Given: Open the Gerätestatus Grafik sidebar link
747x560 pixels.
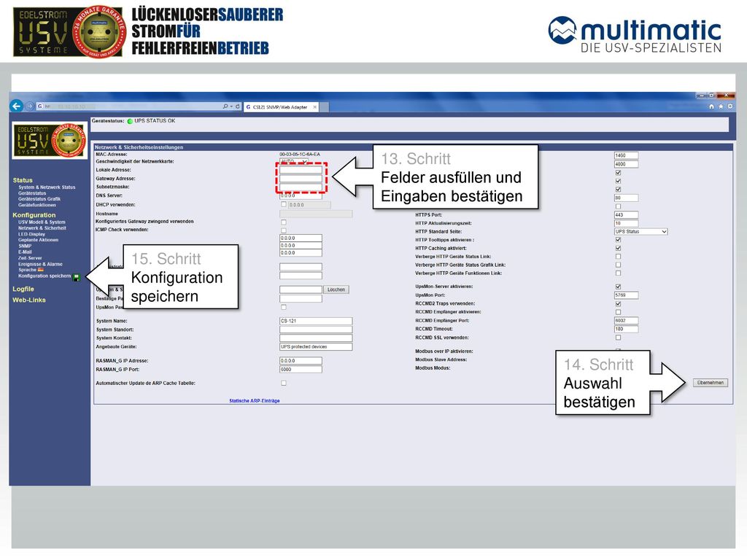Looking at the screenshot, I should pyautogui.click(x=39, y=199).
